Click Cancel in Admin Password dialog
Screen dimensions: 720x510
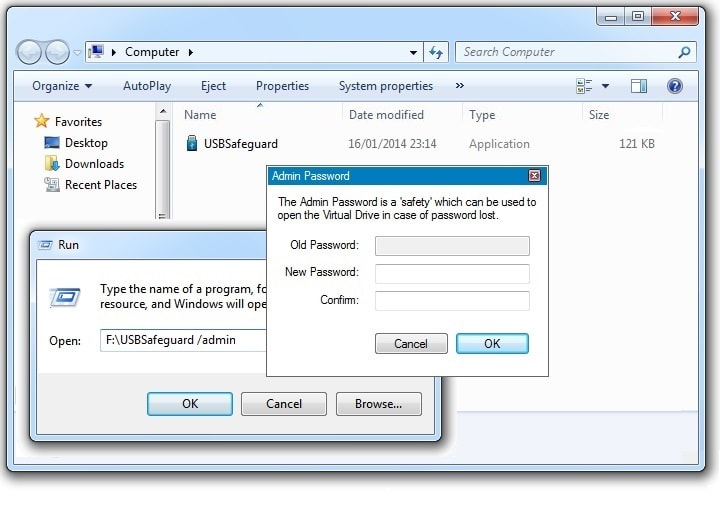[411, 344]
